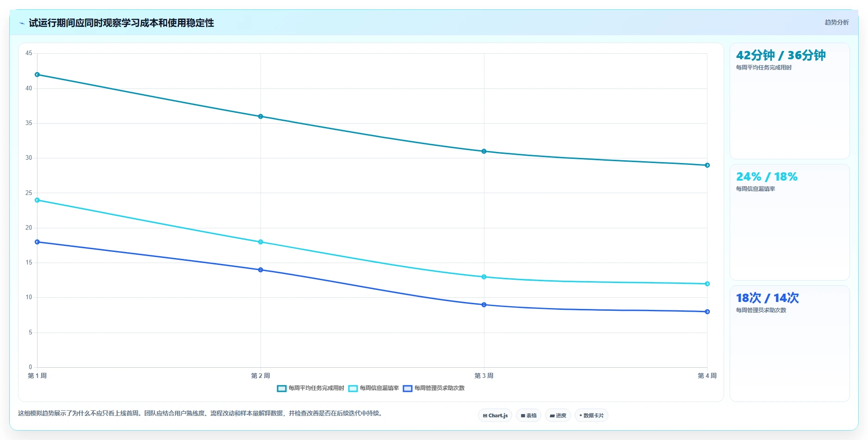The height and width of the screenshot is (440, 868).
Task: Click the 第 1 周 x-axis label
Action: click(37, 376)
